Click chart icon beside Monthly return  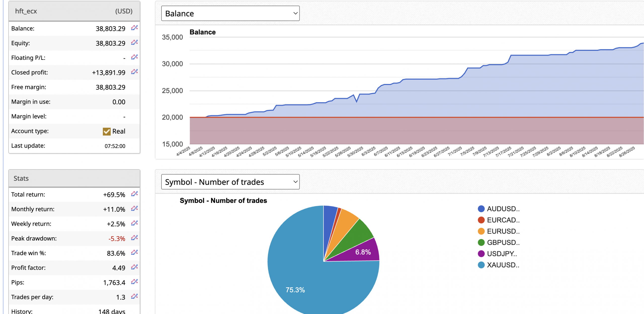pos(134,208)
